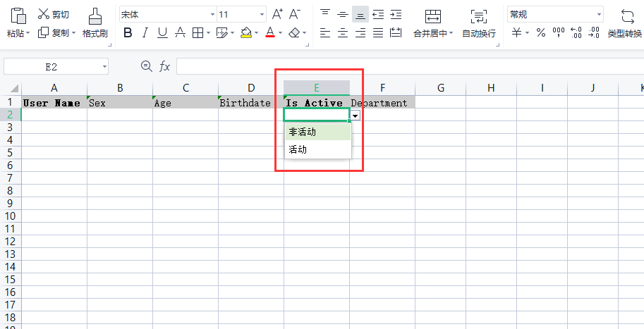This screenshot has height=329, width=644.
Task: Toggle Italic formatting
Action: [145, 33]
